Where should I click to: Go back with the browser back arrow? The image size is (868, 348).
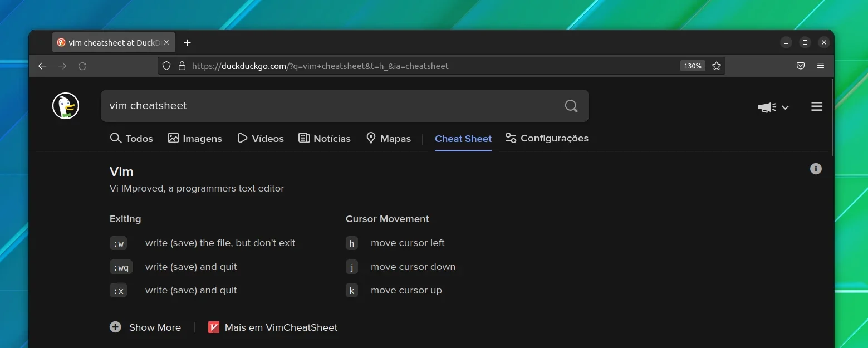pos(42,66)
